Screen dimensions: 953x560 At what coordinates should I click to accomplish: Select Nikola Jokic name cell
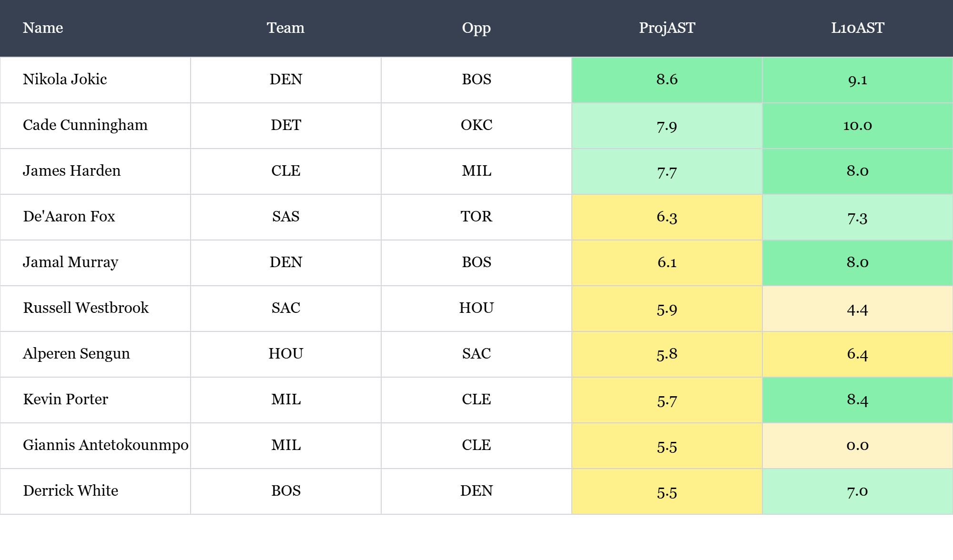point(65,79)
